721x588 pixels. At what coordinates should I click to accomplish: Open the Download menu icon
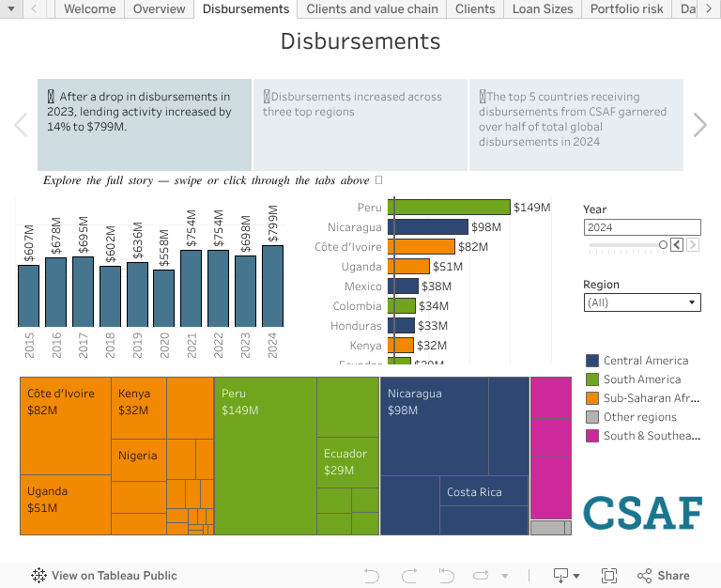coord(566,576)
